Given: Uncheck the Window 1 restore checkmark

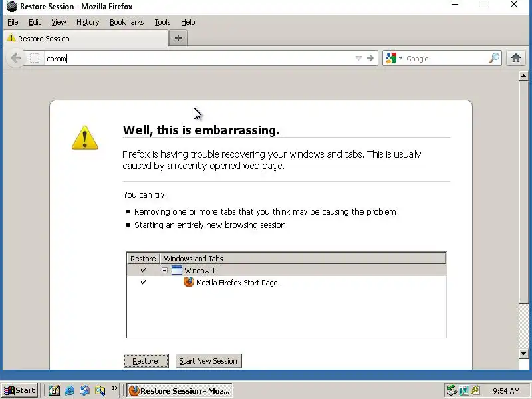Looking at the screenshot, I should pos(143,270).
